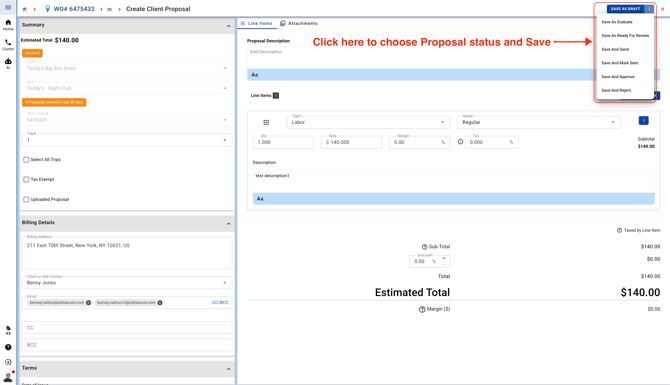Open the Site dropdown Teddy's - Night Club
The height and width of the screenshot is (385, 670).
click(x=127, y=88)
